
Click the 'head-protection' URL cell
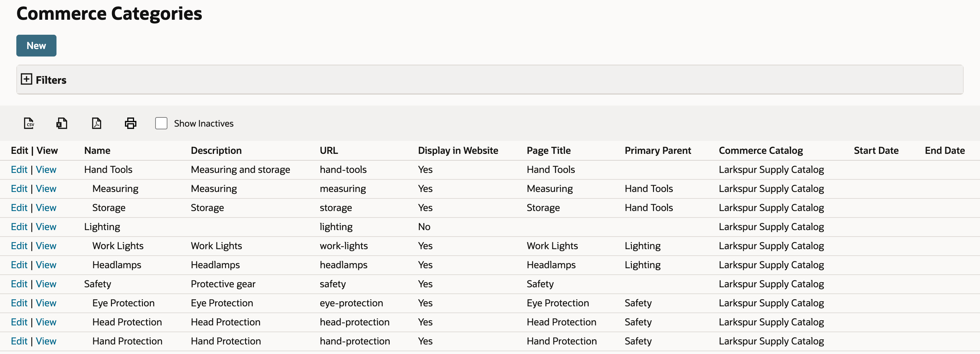355,322
